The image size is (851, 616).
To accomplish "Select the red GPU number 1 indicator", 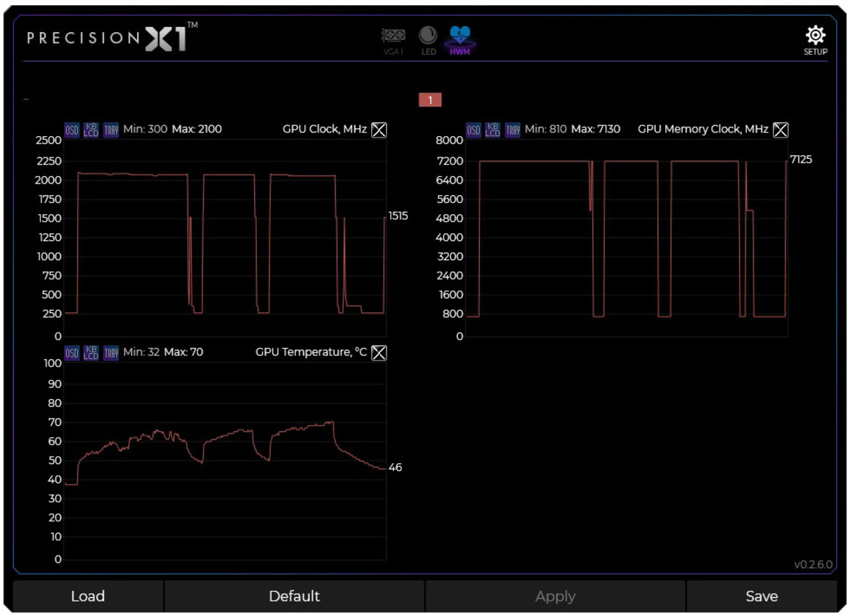I will (x=430, y=100).
